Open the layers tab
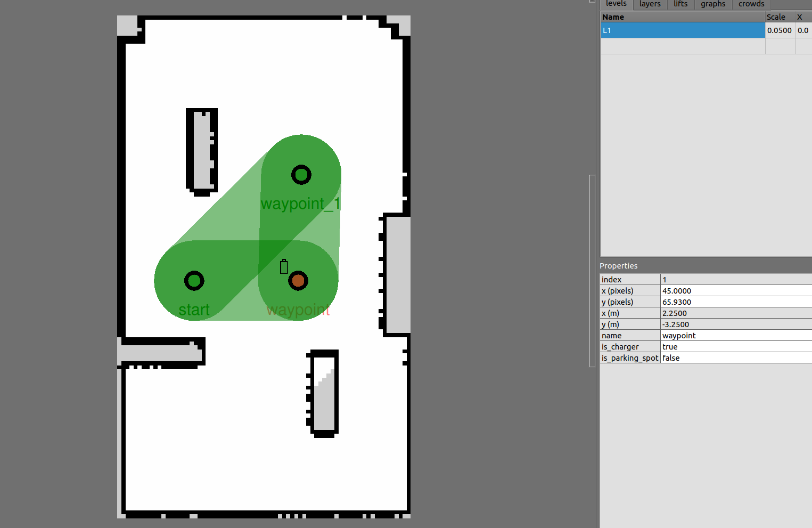 tap(650, 4)
